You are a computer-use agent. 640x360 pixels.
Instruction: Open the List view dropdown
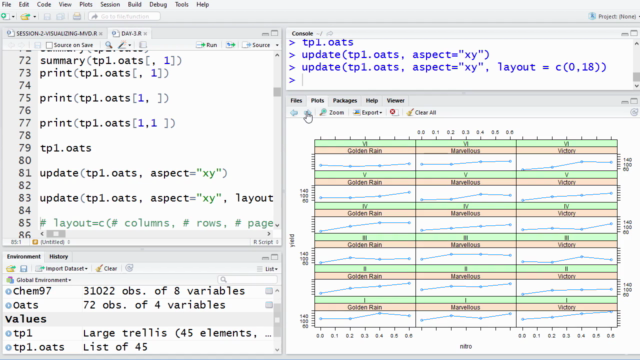267,269
